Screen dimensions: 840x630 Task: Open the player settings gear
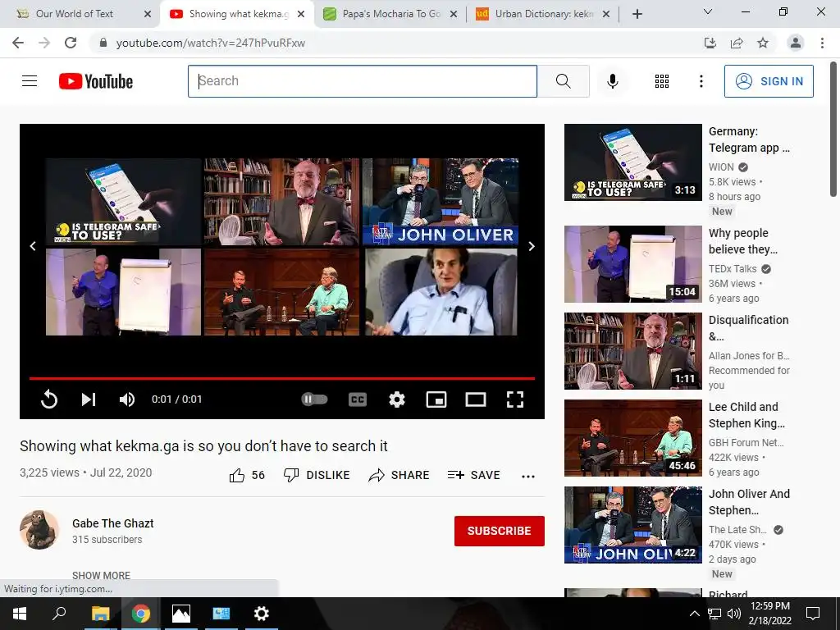pyautogui.click(x=396, y=399)
